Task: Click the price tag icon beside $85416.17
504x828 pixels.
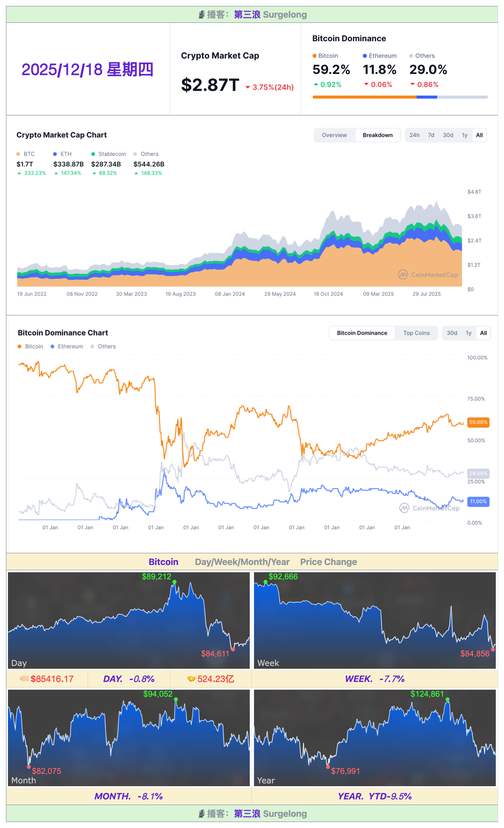Action: [x=24, y=678]
